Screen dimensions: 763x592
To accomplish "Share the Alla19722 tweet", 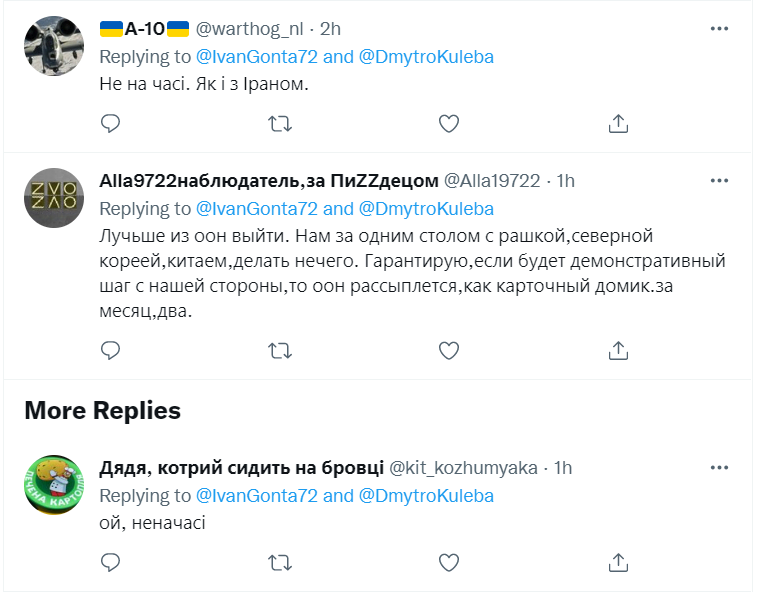I will click(x=619, y=350).
